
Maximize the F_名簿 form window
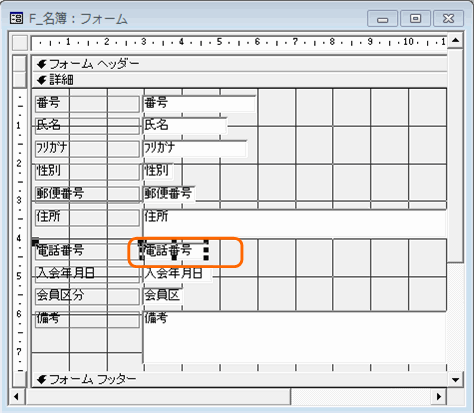click(415, 18)
